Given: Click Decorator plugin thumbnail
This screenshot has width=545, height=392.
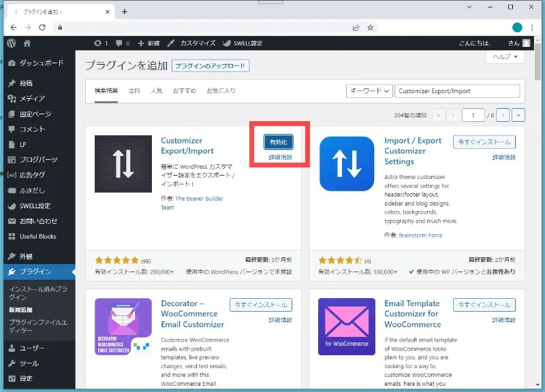Looking at the screenshot, I should (123, 327).
